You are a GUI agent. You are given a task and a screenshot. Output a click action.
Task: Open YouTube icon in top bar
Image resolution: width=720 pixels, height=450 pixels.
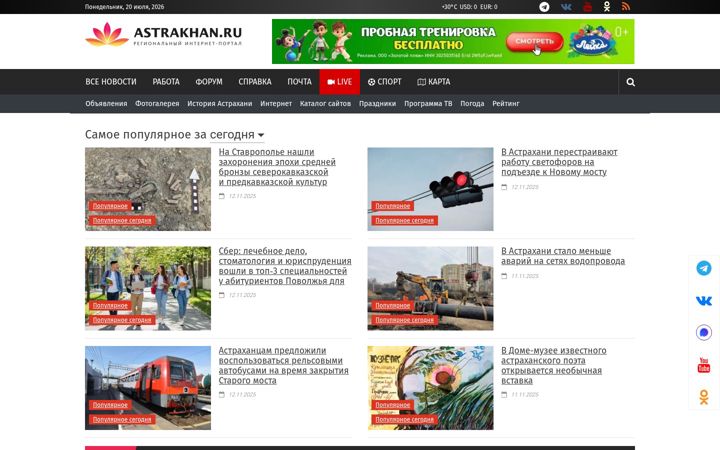pyautogui.click(x=587, y=7)
